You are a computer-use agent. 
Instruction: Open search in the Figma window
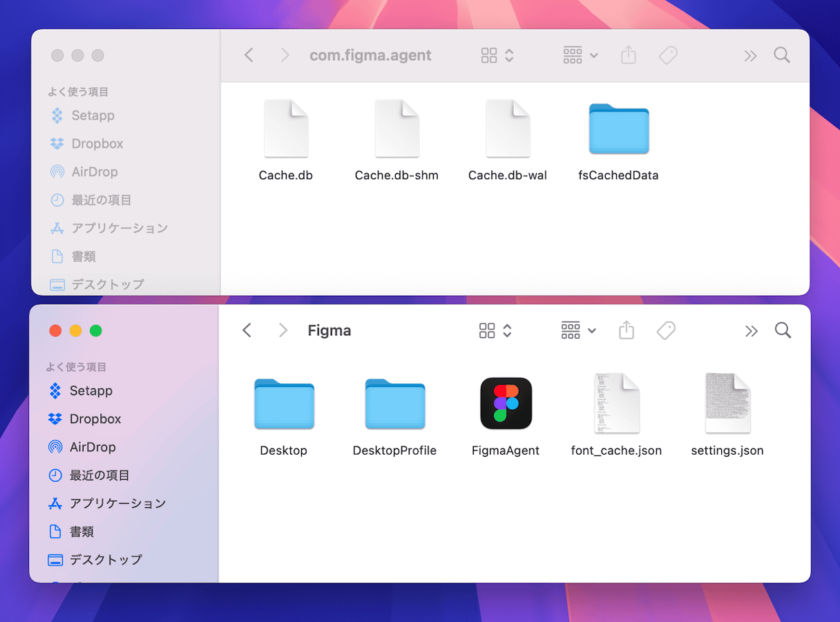tap(783, 331)
